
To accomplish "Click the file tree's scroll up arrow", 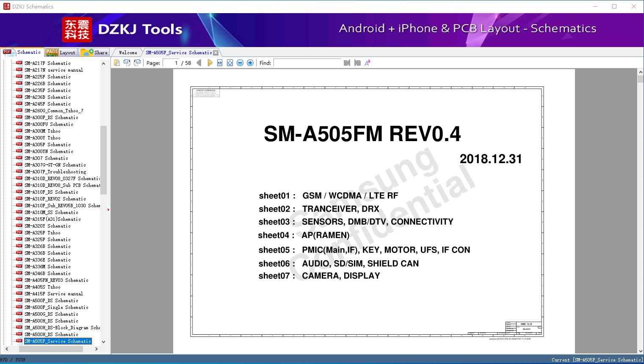I will tap(103, 64).
